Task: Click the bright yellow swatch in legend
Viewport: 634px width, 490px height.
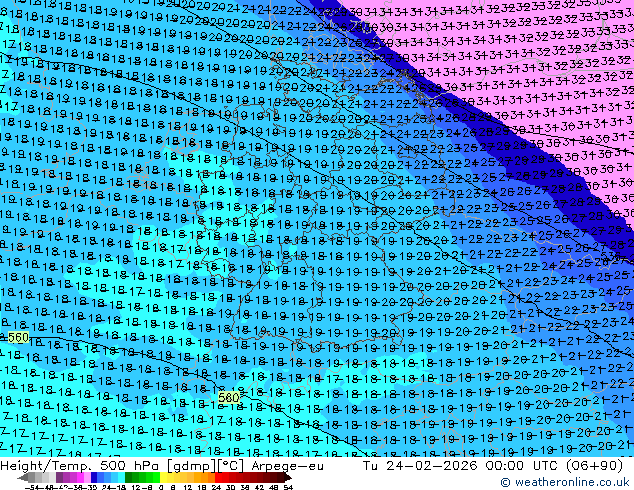Action: [163, 477]
